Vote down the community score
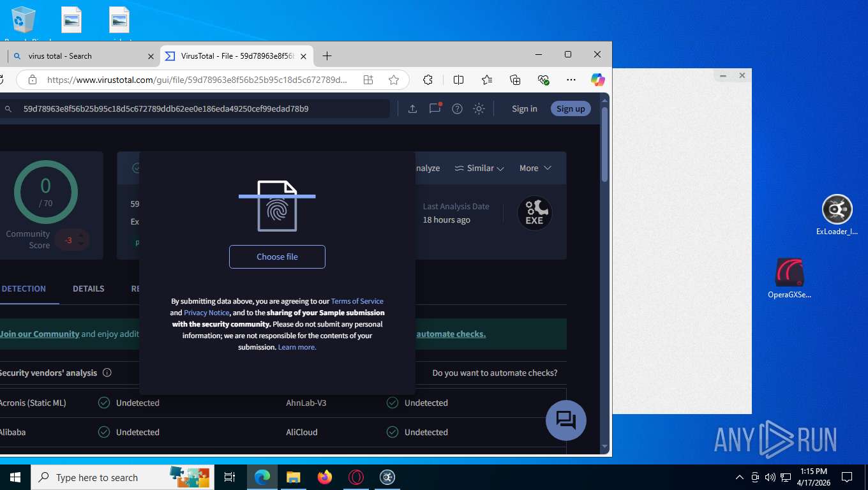This screenshot has height=490, width=868. tap(80, 244)
